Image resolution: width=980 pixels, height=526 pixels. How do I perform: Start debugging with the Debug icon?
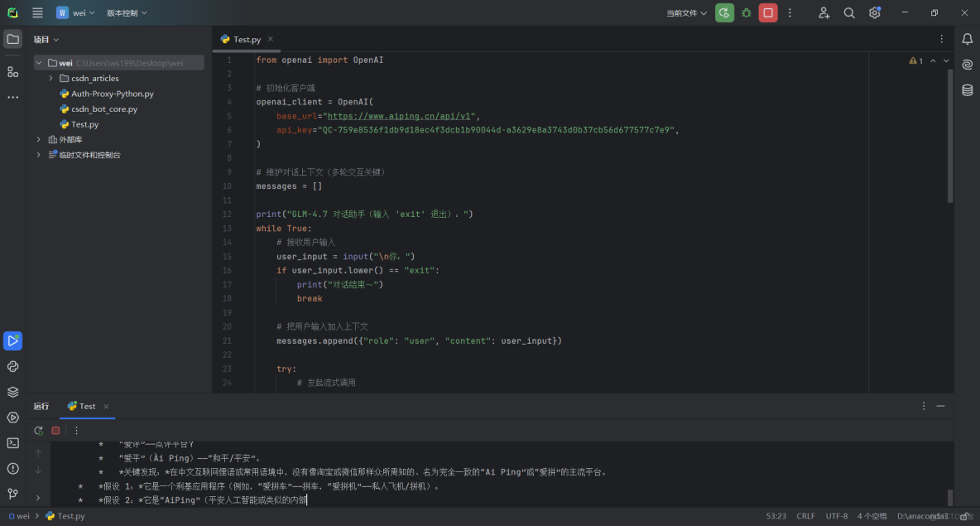tap(744, 12)
